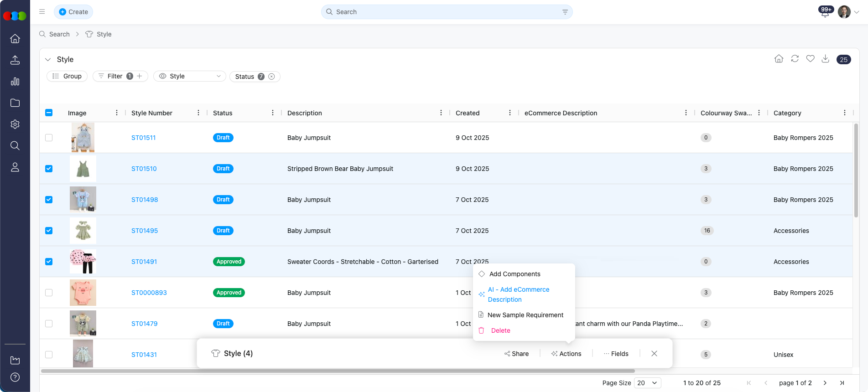Uncheck the ST01498 row checkbox
Screen dimensions: 868x392
pyautogui.click(x=49, y=200)
